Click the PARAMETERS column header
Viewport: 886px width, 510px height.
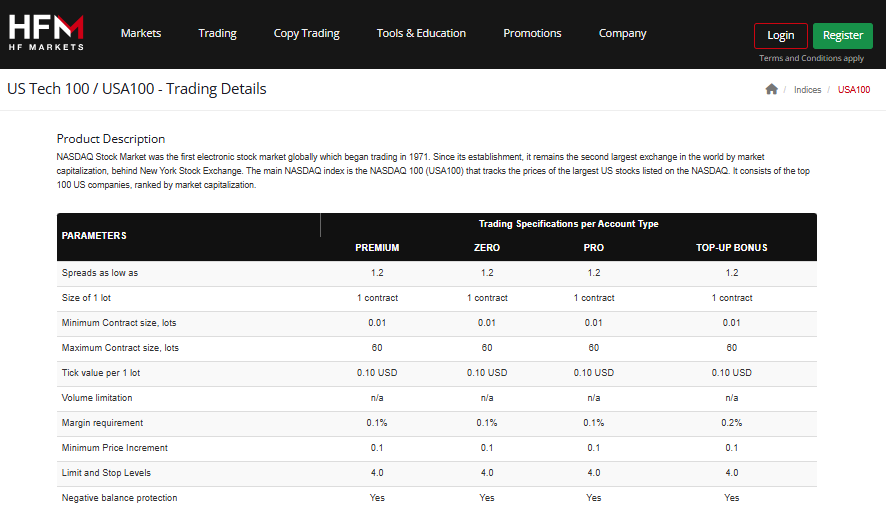pos(94,236)
